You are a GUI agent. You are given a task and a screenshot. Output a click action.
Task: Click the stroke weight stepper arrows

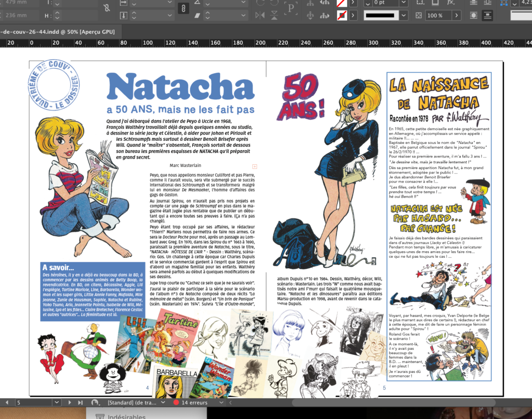[367, 3]
